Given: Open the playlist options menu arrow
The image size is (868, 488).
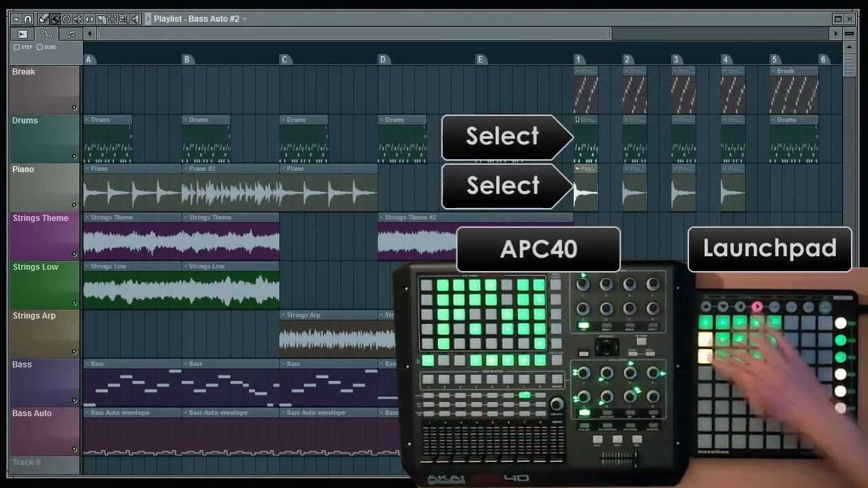Looking at the screenshot, I should pos(16,19).
